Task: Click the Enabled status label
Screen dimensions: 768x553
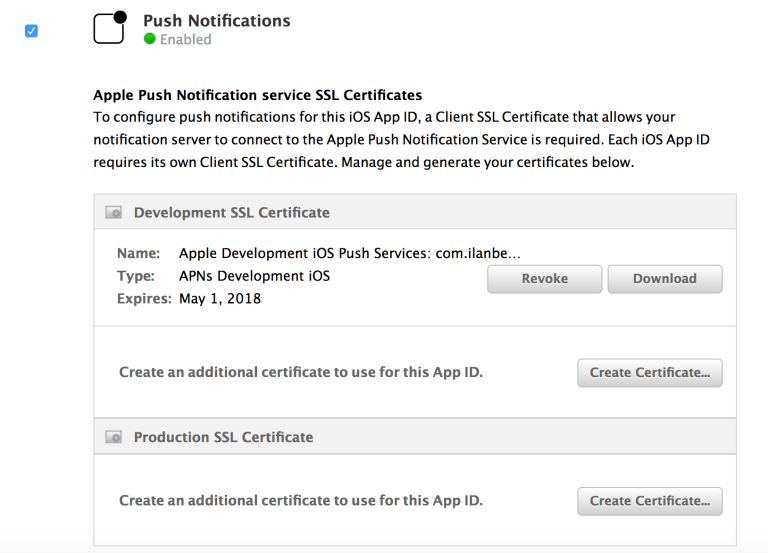Action: [185, 40]
